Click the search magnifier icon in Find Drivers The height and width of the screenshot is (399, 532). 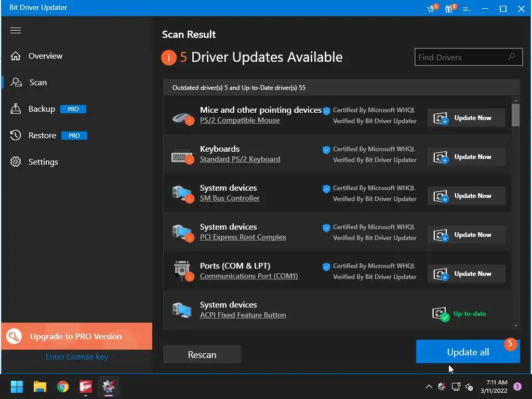pos(511,57)
